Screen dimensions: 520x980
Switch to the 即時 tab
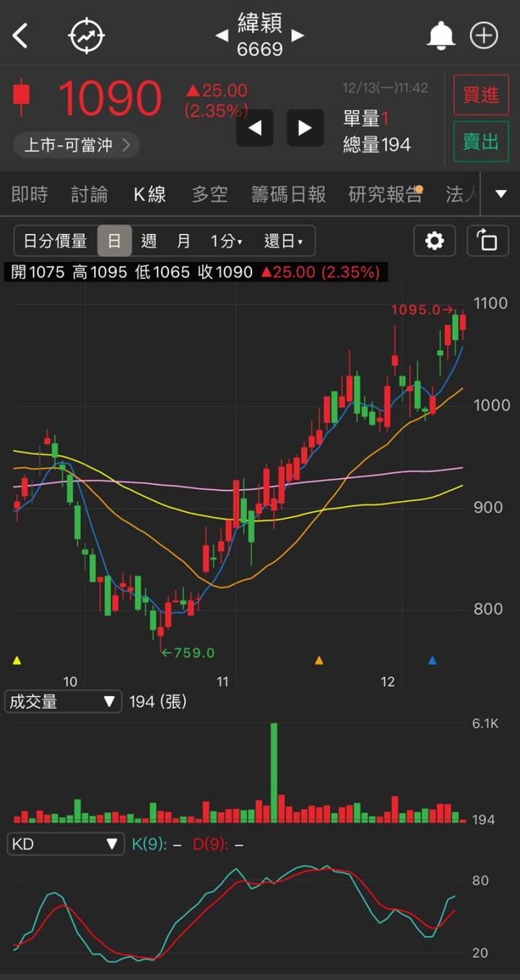[x=30, y=194]
